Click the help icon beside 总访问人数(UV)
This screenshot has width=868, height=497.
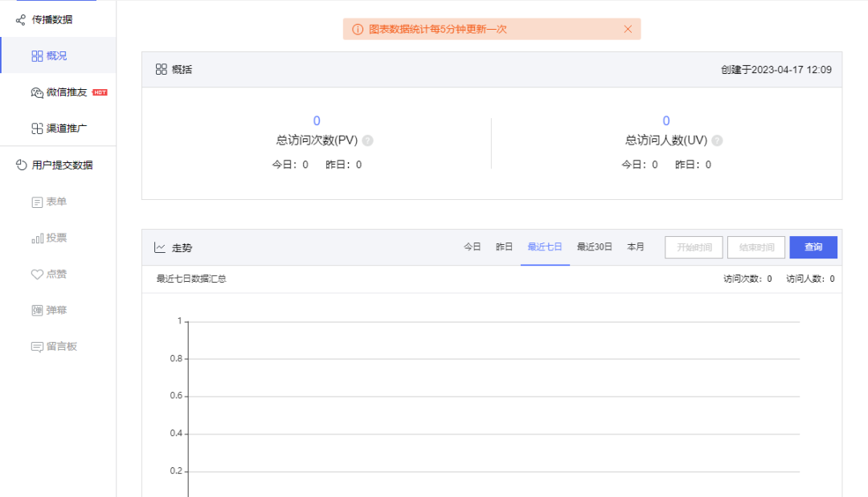(x=717, y=141)
